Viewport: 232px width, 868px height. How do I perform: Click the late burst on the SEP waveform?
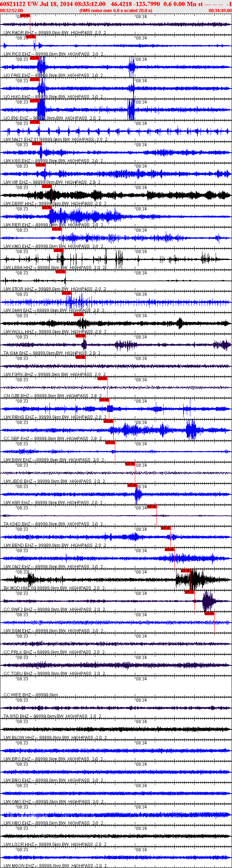pos(191,430)
